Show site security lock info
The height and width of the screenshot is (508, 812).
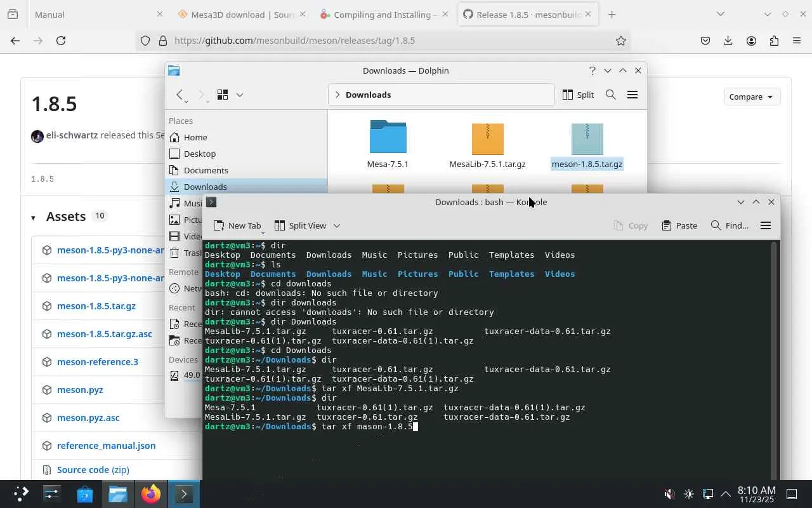[x=162, y=41]
